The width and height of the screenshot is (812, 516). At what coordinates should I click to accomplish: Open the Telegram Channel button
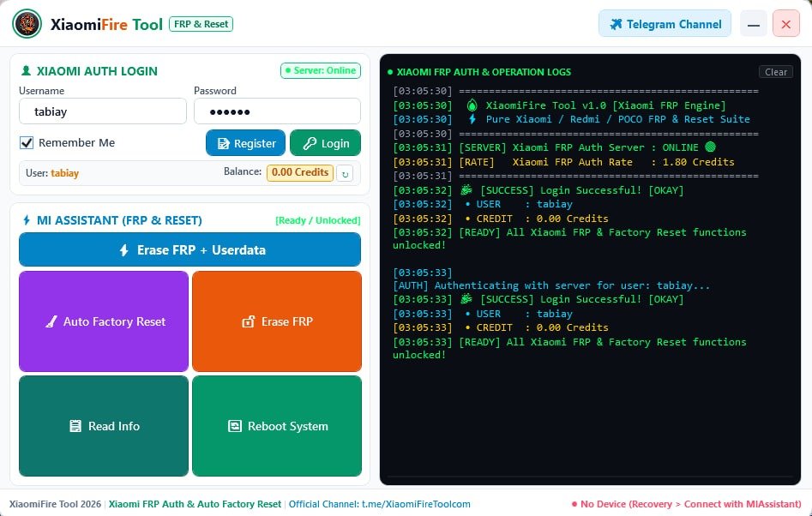click(665, 24)
